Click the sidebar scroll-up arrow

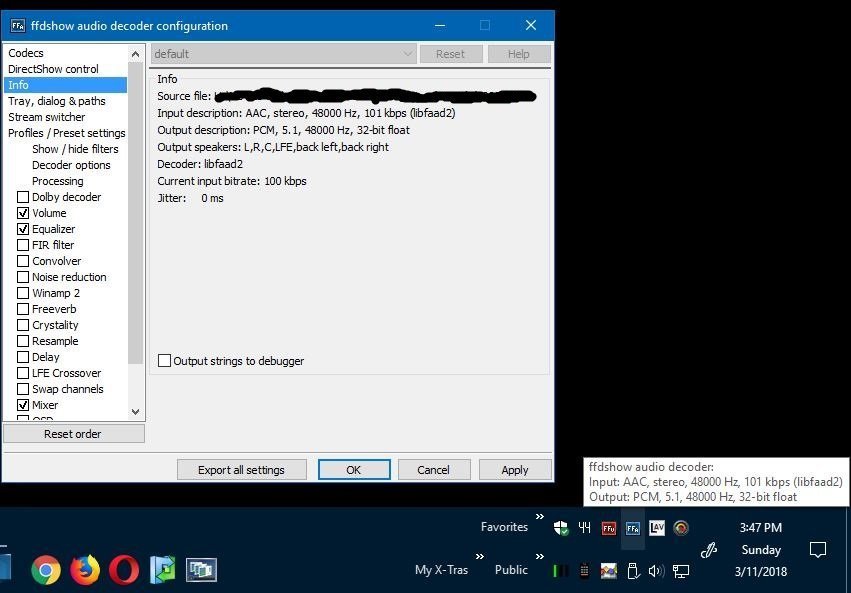135,54
